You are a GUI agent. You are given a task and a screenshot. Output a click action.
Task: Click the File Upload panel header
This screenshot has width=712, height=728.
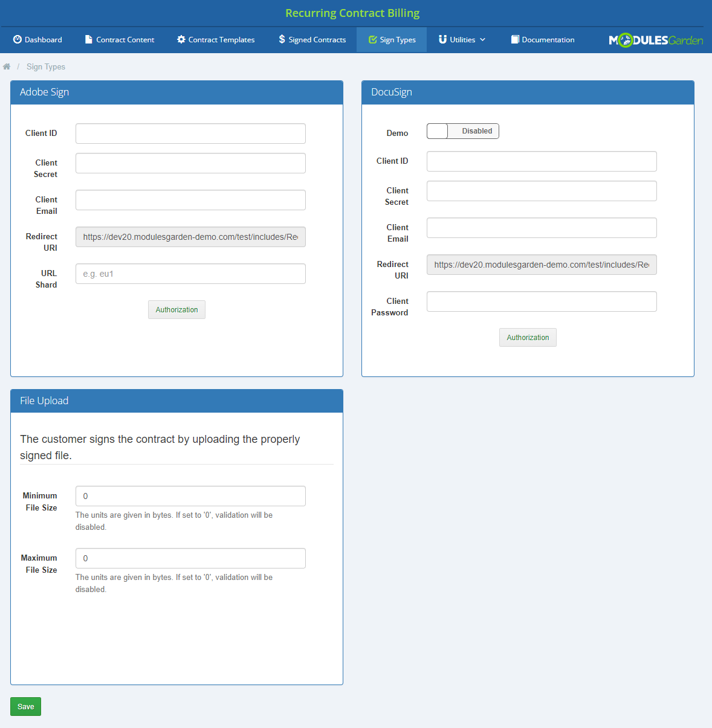click(x=176, y=401)
